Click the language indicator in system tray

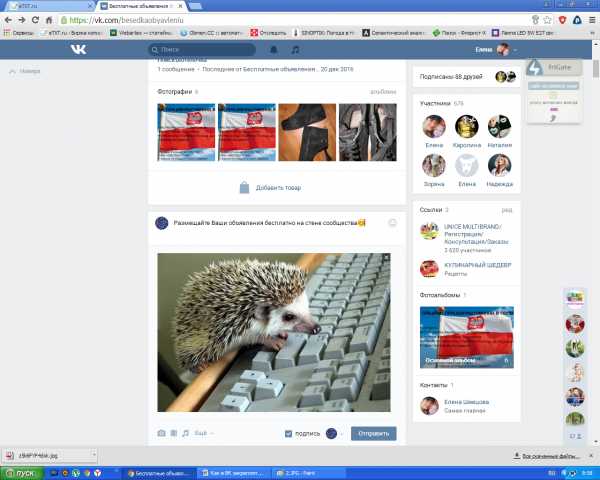click(x=551, y=473)
